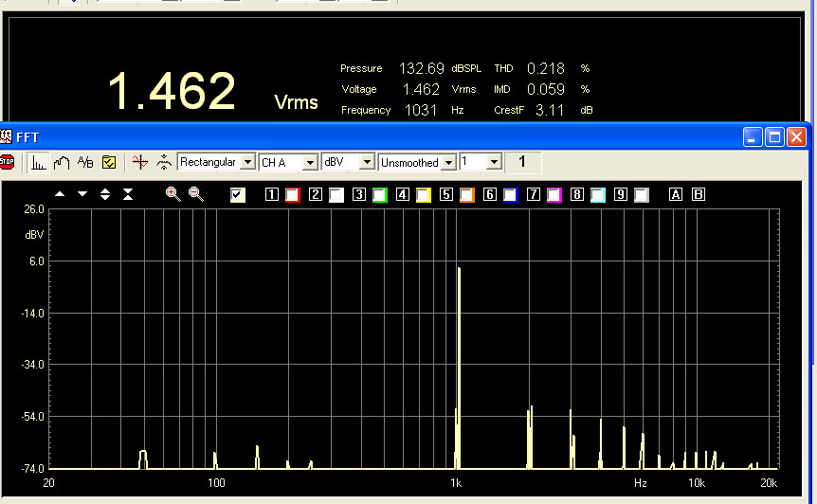Click the A/B compare icon
The width and height of the screenshot is (817, 504).
(85, 162)
